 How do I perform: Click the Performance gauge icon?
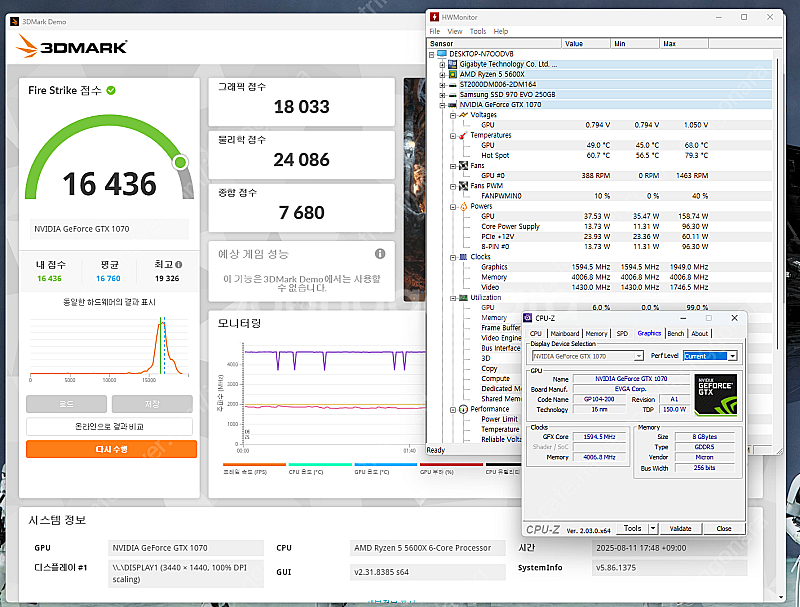[x=463, y=409]
